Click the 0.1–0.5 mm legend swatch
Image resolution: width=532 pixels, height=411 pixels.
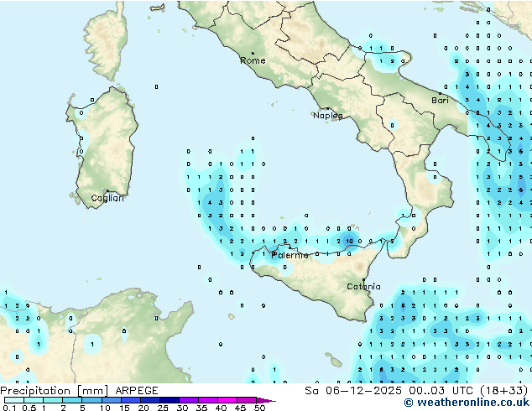click(14, 400)
